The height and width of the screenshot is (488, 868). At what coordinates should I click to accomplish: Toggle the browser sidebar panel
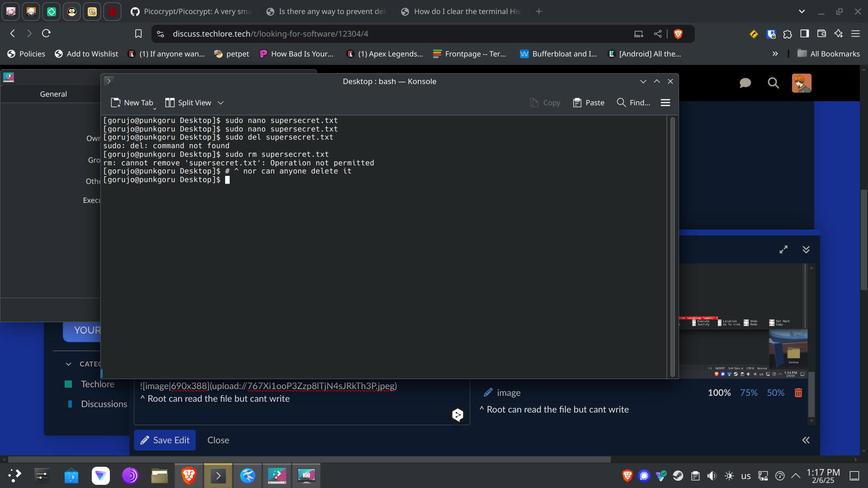click(x=804, y=34)
